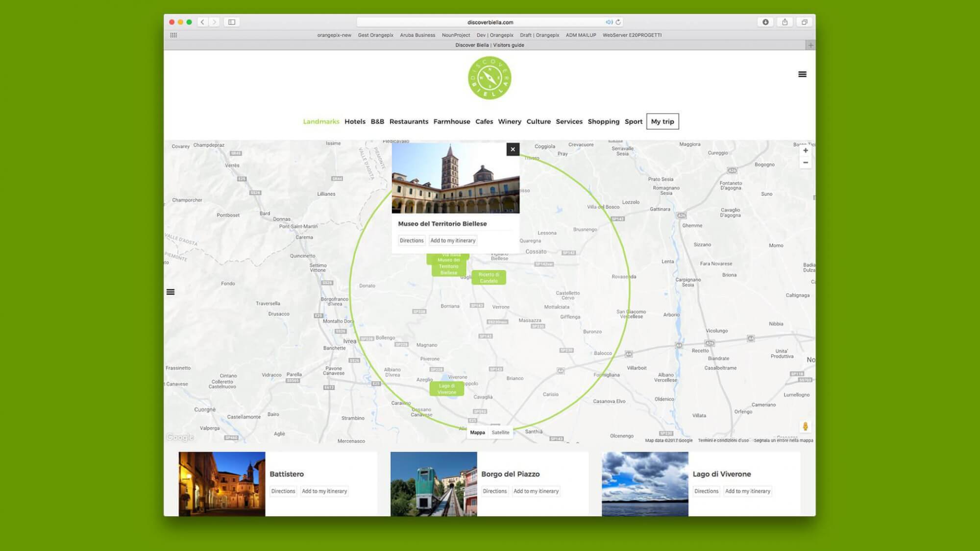Select the Cafes category
The image size is (980, 551).
484,121
